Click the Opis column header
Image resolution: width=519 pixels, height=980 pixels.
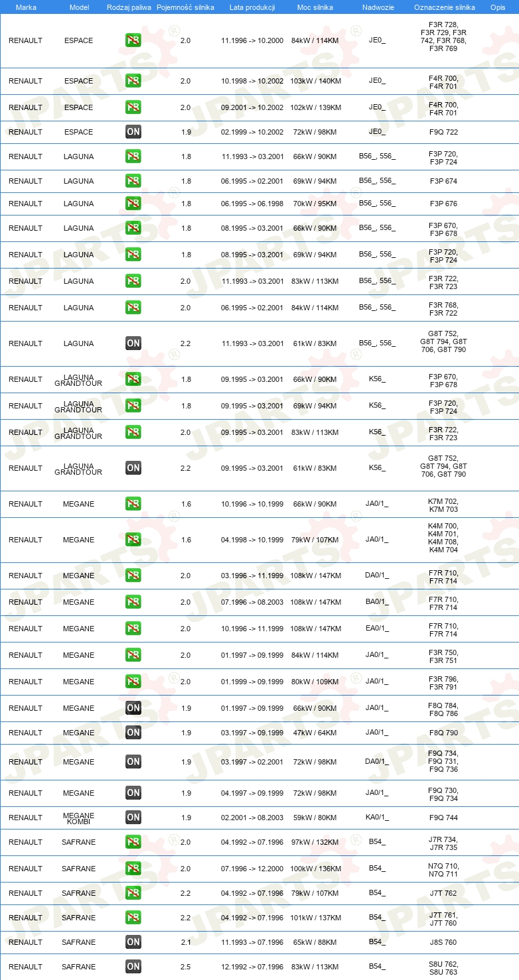(498, 7)
